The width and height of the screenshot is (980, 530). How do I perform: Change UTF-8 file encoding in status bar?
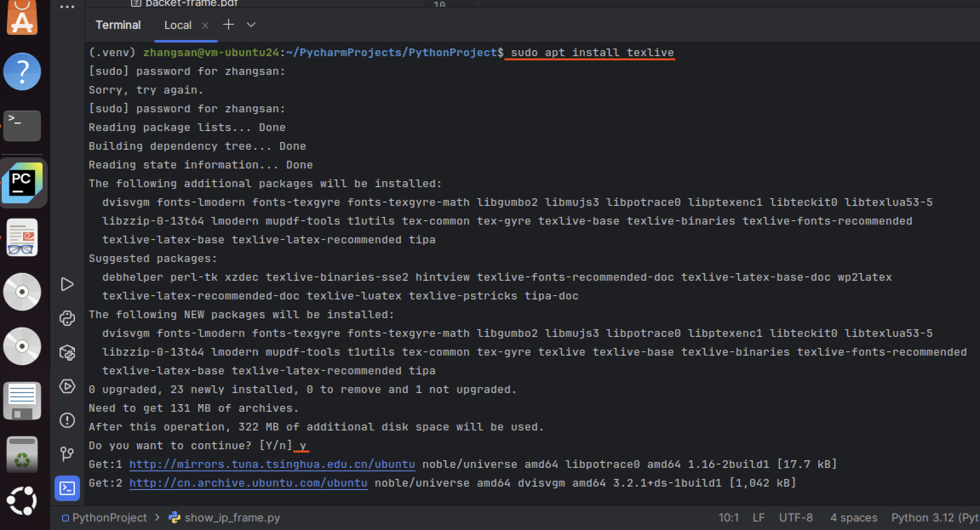point(796,518)
